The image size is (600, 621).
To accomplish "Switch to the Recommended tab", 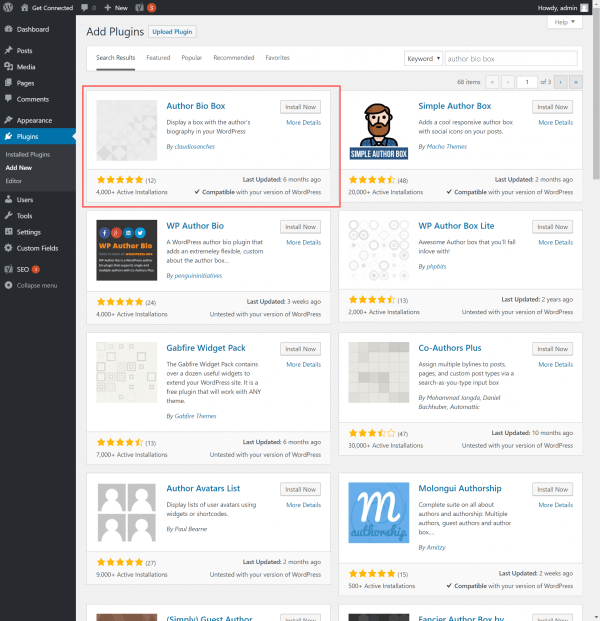I will tap(233, 58).
